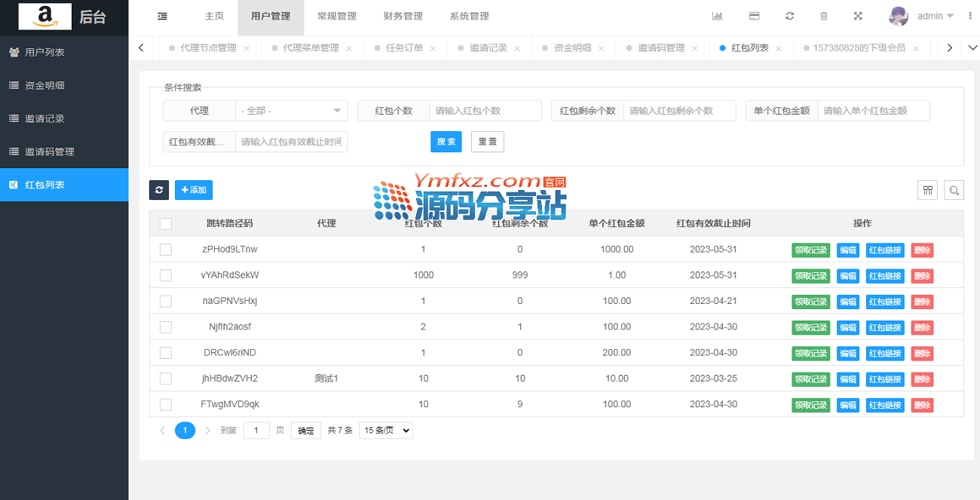Select the checkbox for row jhHBdwZVH2
This screenshot has height=500, width=980.
166,379
